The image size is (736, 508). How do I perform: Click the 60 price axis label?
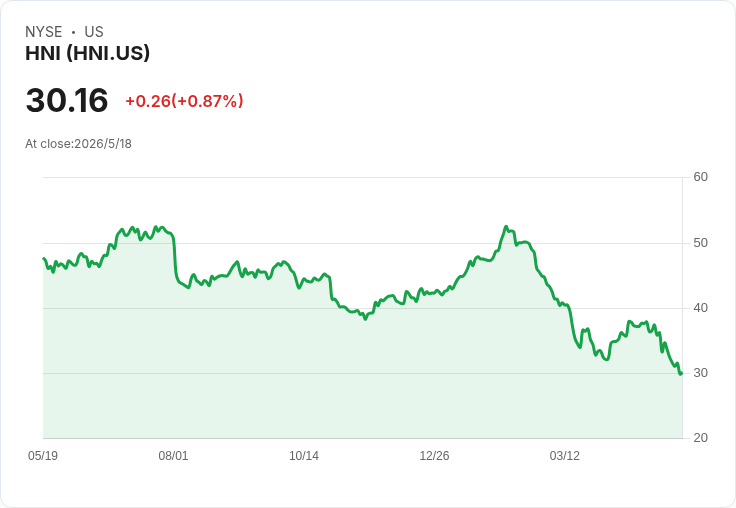tap(700, 177)
